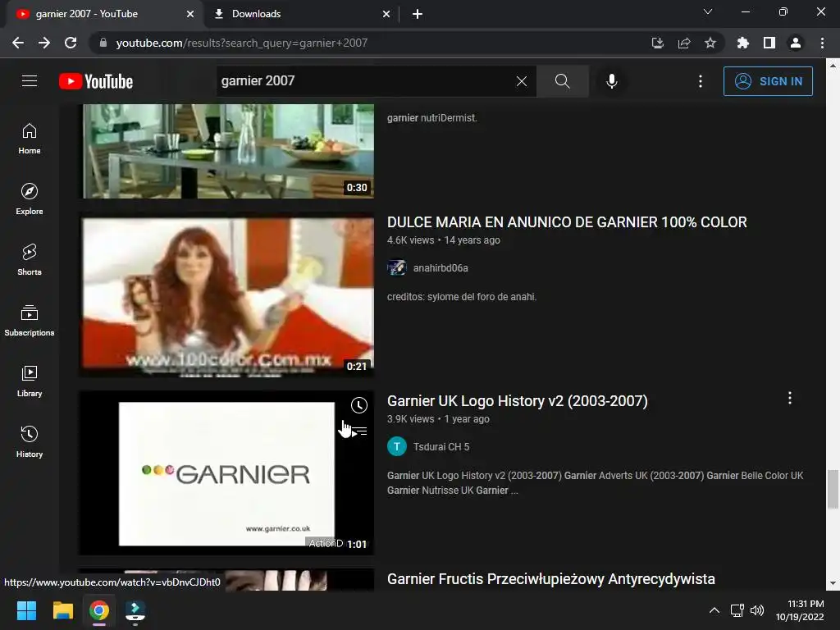Viewport: 840px width, 630px height.
Task: Add Garnier UK Logo video to queue
Action: click(x=359, y=431)
